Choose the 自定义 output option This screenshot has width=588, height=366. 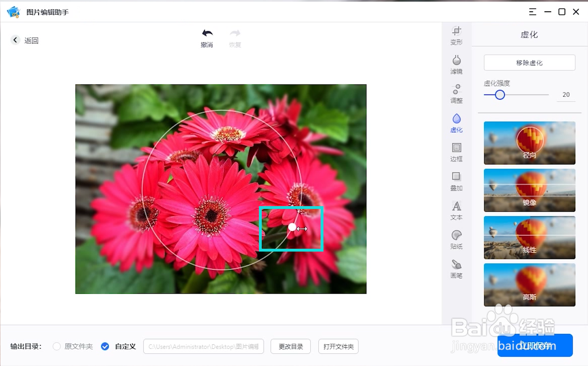[x=105, y=347]
